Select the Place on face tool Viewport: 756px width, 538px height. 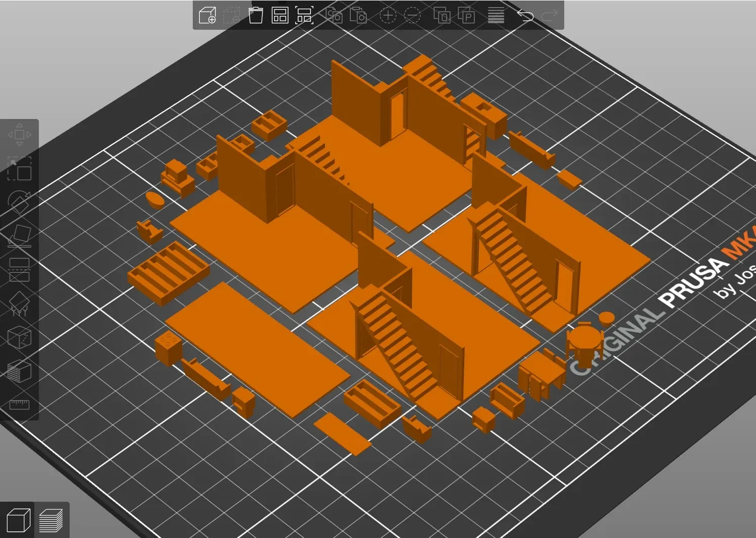[x=19, y=236]
